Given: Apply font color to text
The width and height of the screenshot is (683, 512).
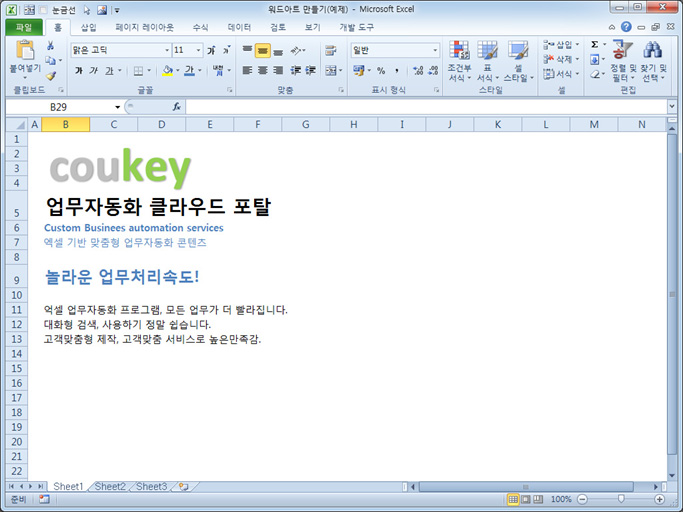Looking at the screenshot, I should point(189,71).
